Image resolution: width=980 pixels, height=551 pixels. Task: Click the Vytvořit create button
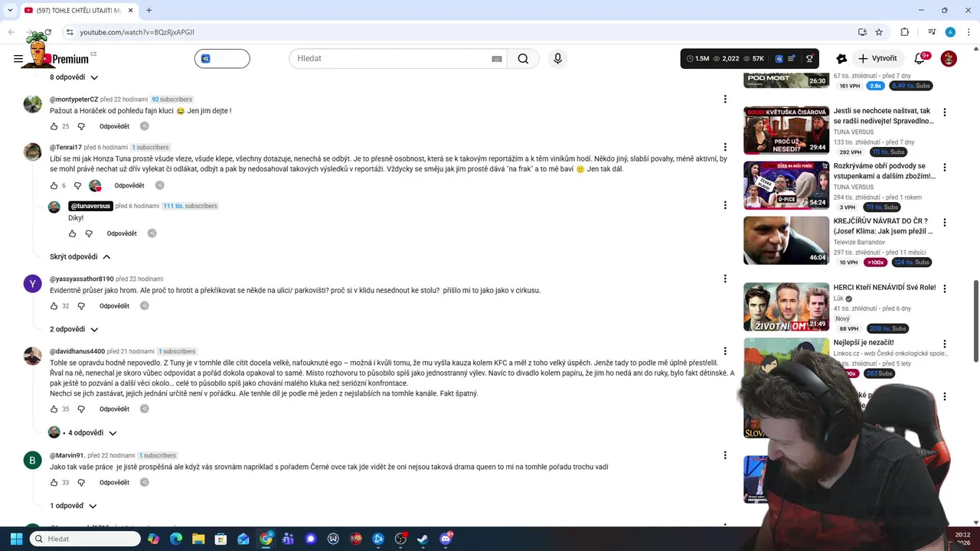877,59
